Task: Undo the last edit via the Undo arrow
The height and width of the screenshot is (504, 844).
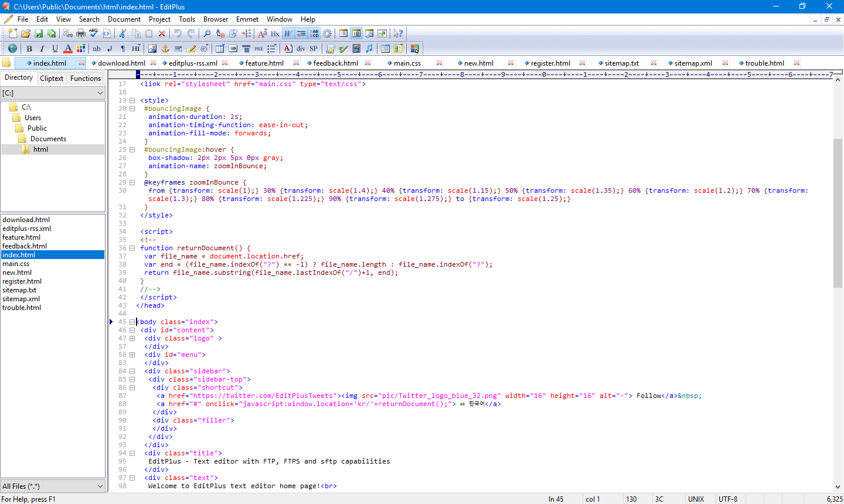Action: (x=176, y=33)
